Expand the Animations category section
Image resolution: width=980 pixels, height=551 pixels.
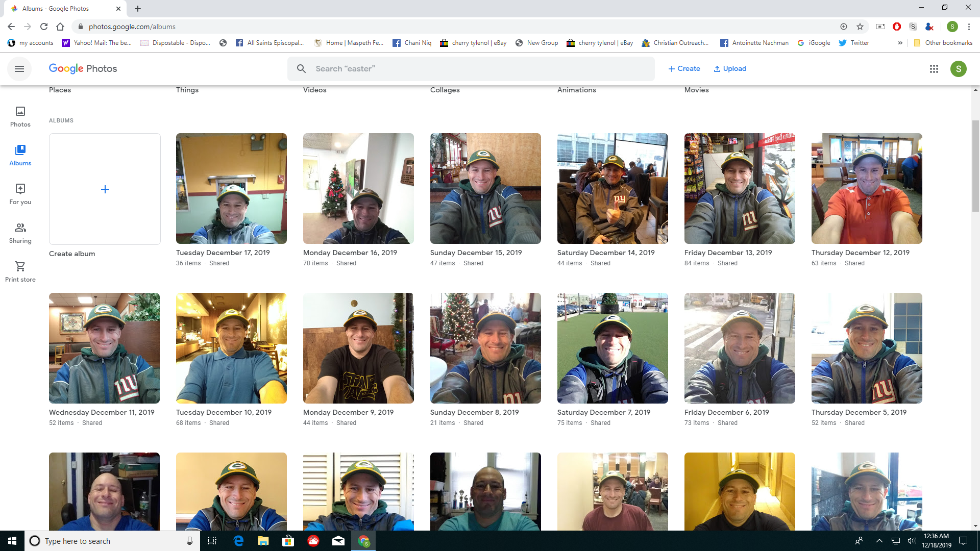[x=577, y=89]
